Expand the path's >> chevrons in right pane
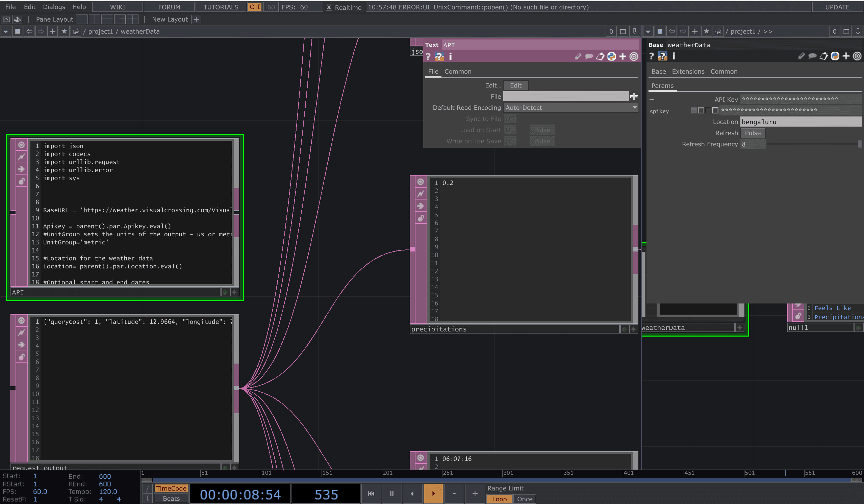Screen dimensions: 864x504 tap(768, 31)
